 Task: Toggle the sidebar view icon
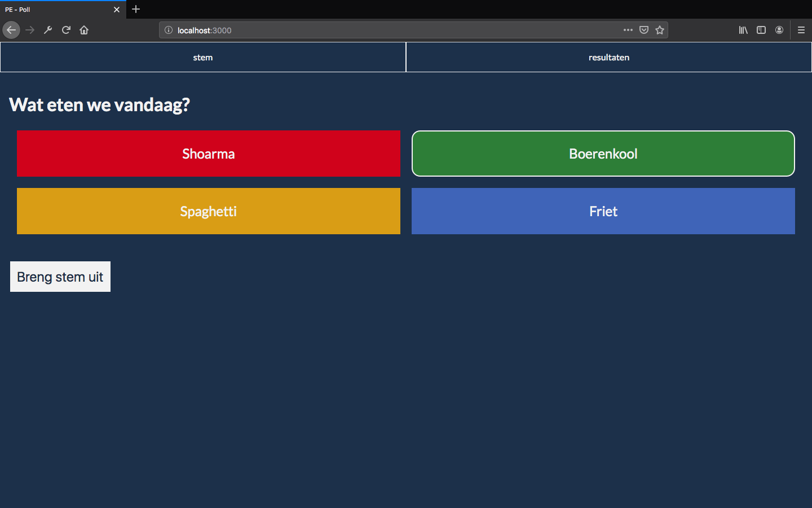tap(761, 30)
